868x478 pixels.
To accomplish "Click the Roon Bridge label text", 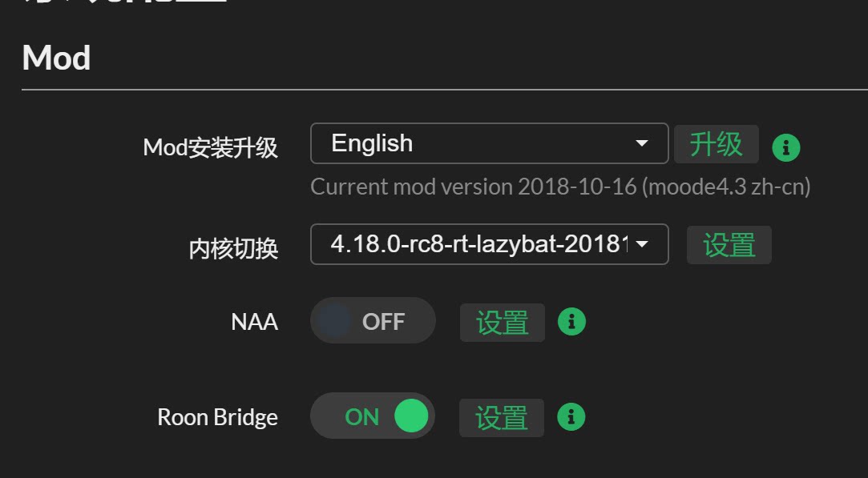I will [x=217, y=417].
